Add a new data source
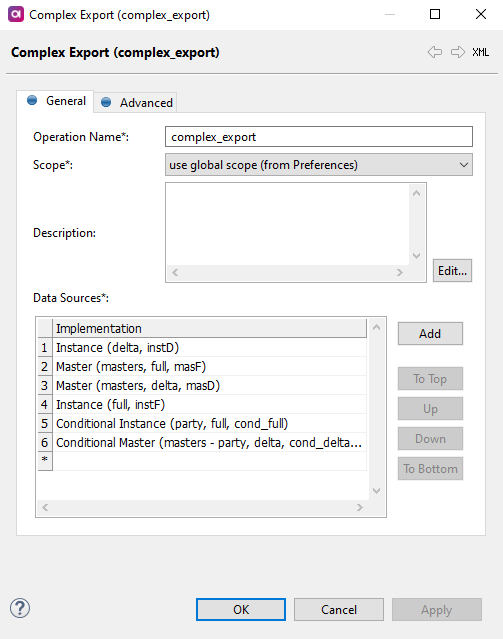503x639 pixels. [x=430, y=334]
